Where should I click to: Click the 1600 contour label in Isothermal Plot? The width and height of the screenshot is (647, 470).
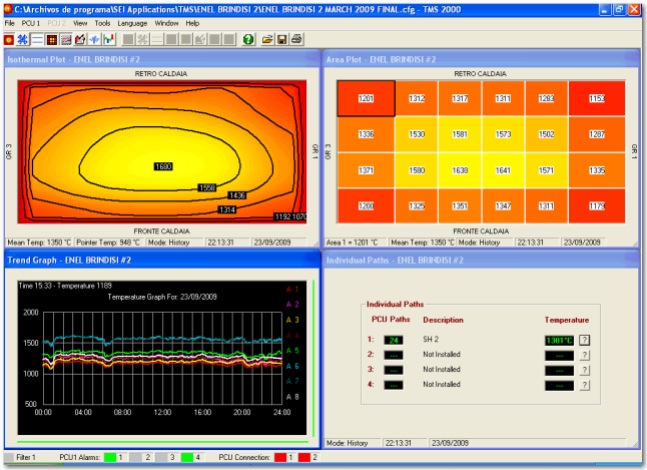(x=165, y=165)
